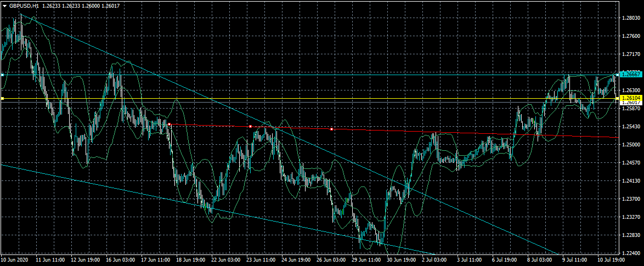This screenshot has width=644, height=266.
Task: Click the 6 Jul 19:00 time label
Action: (504, 260)
